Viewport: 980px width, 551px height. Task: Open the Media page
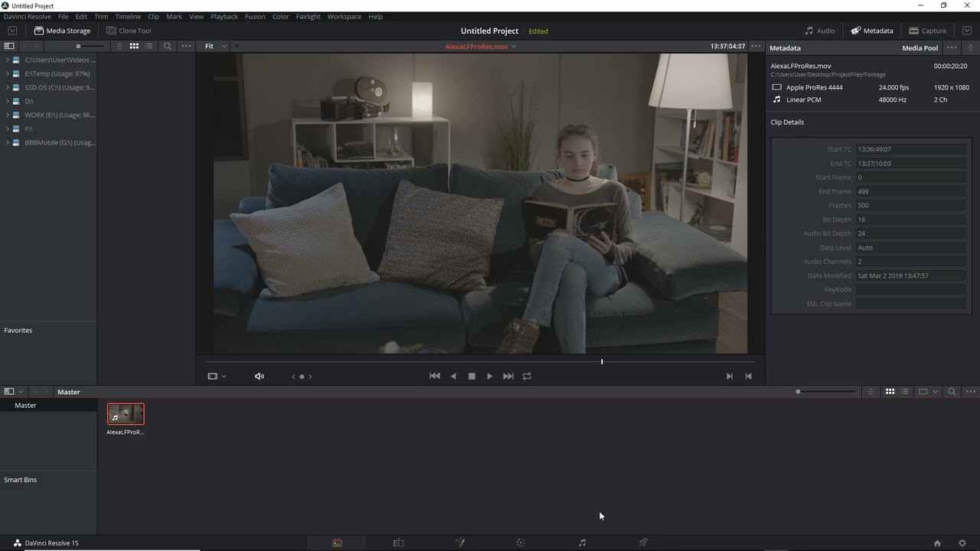pos(337,543)
